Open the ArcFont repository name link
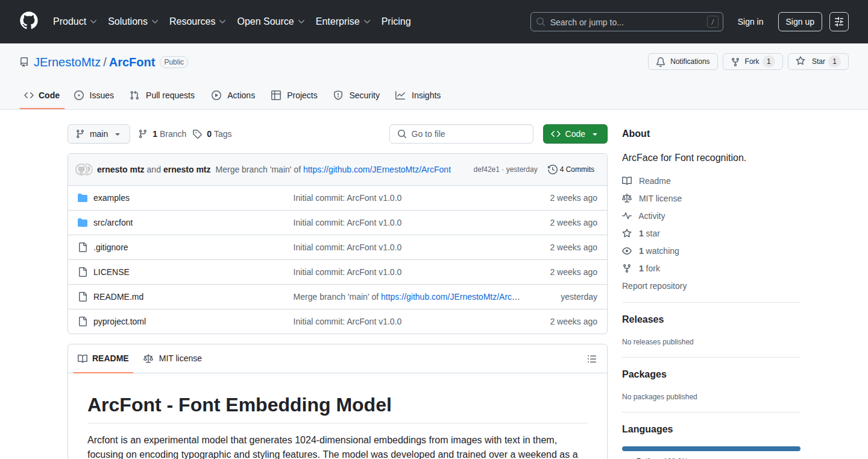 132,62
